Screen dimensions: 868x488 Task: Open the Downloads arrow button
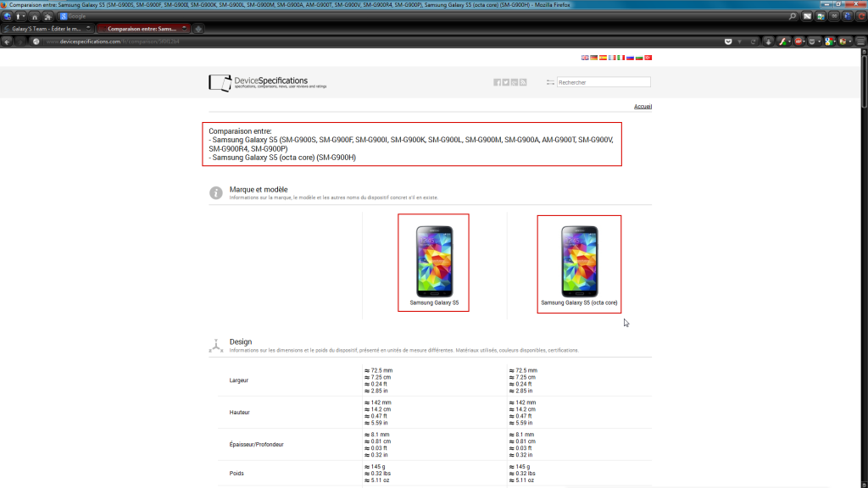pyautogui.click(x=768, y=42)
